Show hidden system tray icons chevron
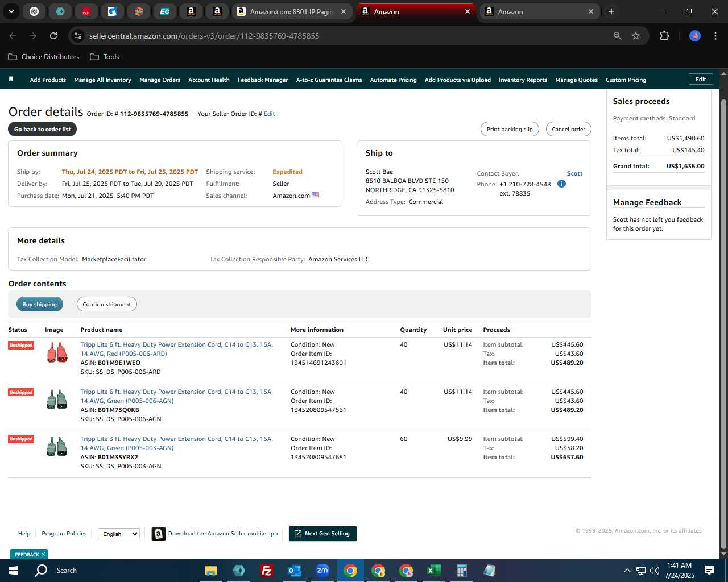 click(627, 571)
